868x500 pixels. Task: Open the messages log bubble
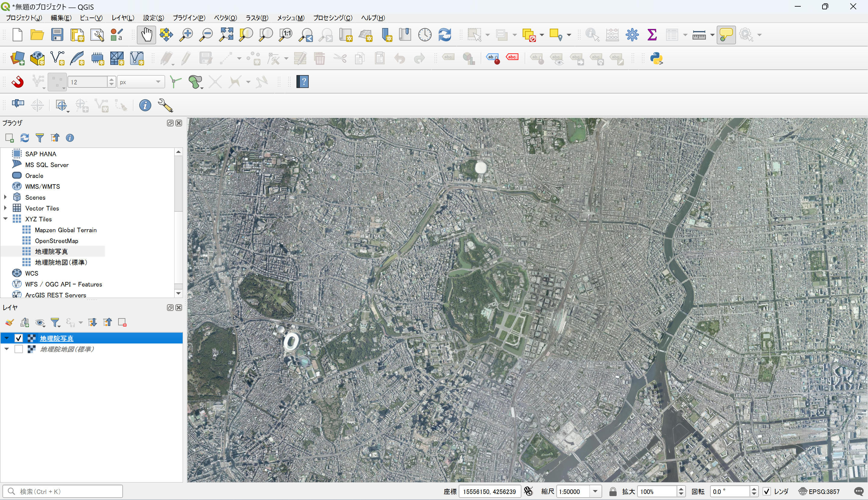[x=860, y=492]
